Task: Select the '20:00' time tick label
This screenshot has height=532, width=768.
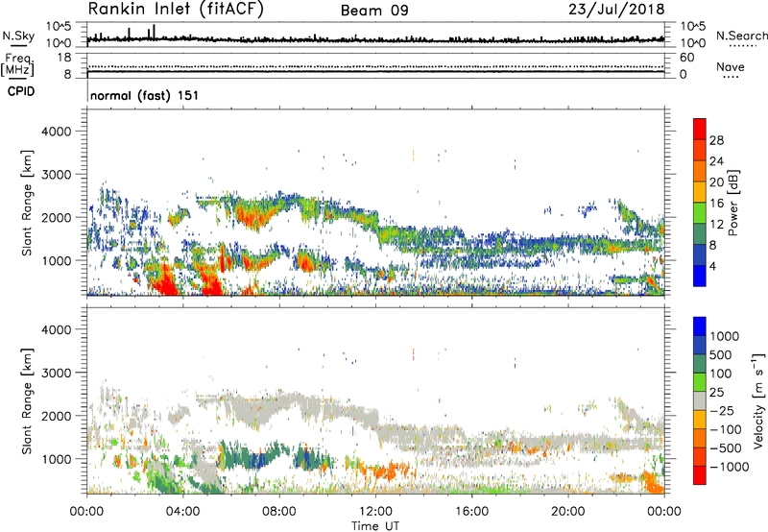Action: coord(568,512)
